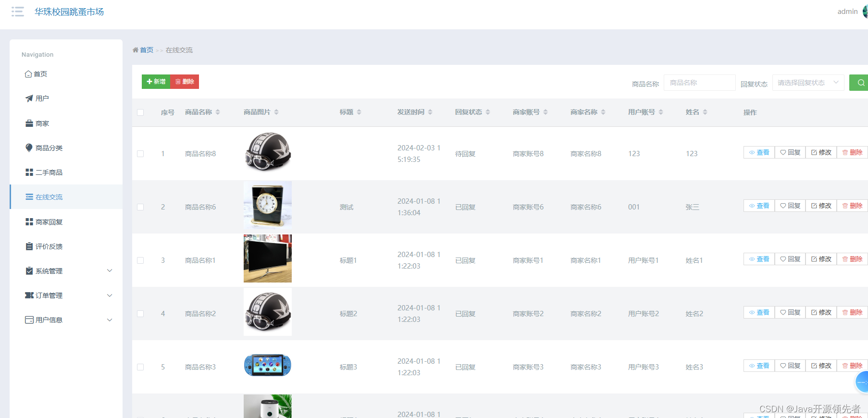Image resolution: width=868 pixels, height=418 pixels.
Task: Sort by 标题 column arrows
Action: 359,112
